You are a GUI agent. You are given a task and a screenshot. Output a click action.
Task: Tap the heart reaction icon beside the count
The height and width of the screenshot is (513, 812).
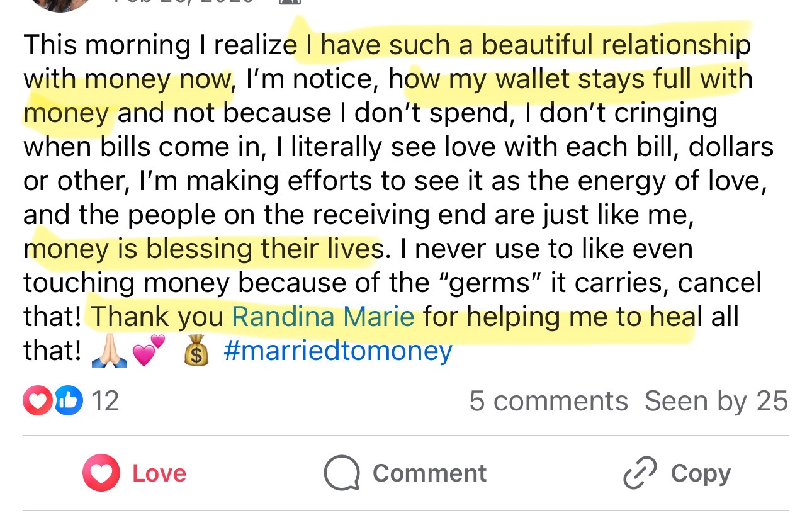click(38, 401)
